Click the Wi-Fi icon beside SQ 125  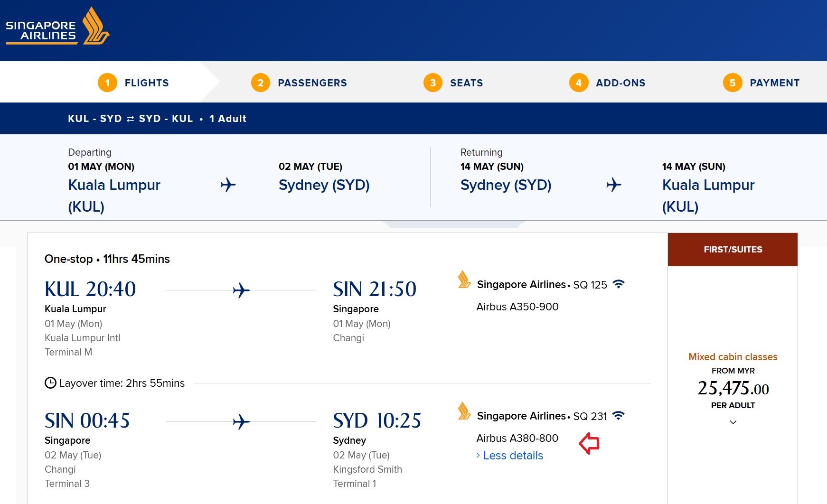(x=618, y=284)
